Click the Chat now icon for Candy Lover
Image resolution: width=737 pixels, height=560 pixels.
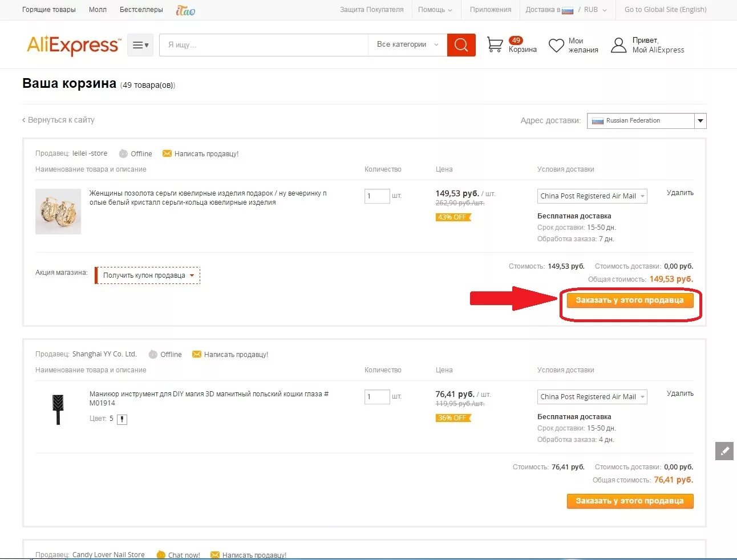coord(161,555)
